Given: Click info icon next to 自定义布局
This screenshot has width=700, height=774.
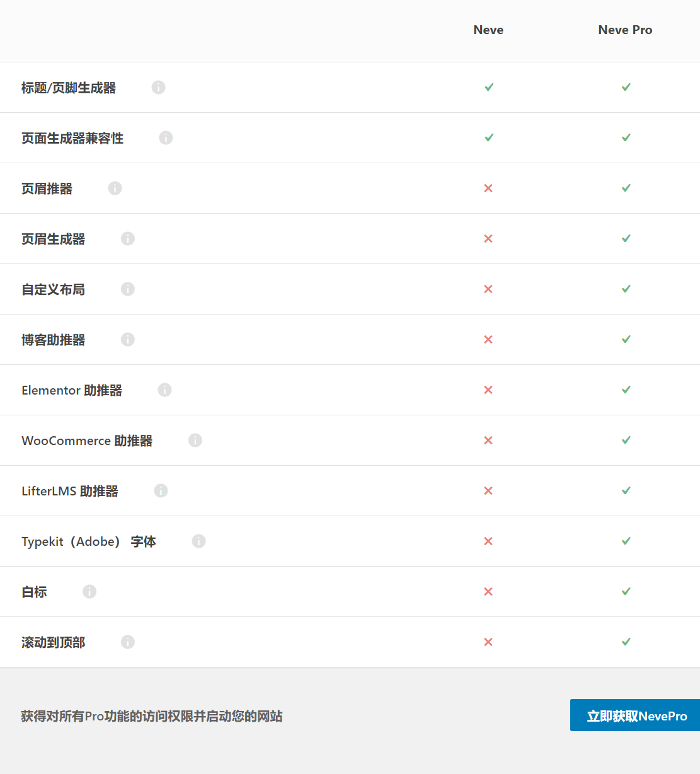Looking at the screenshot, I should tap(128, 289).
